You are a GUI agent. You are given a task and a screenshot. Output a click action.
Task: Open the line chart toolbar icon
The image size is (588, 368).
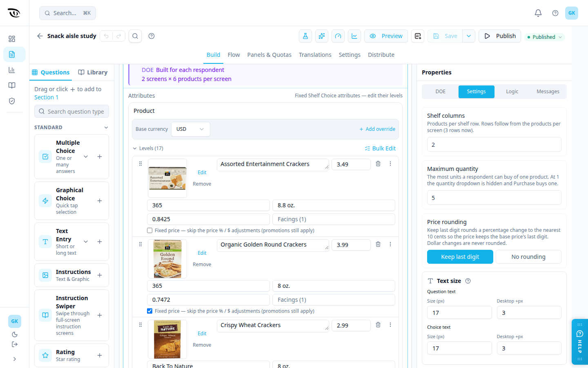pyautogui.click(x=354, y=36)
